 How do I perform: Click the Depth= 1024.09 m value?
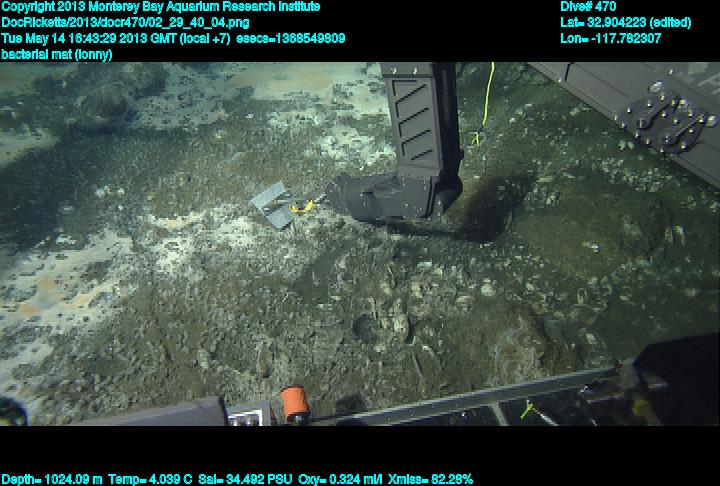[x=52, y=479]
